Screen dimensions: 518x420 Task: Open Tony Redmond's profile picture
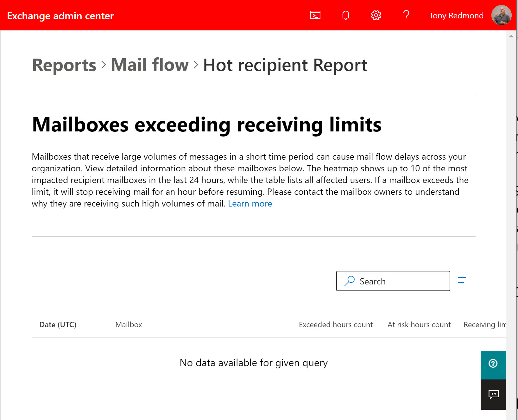501,15
